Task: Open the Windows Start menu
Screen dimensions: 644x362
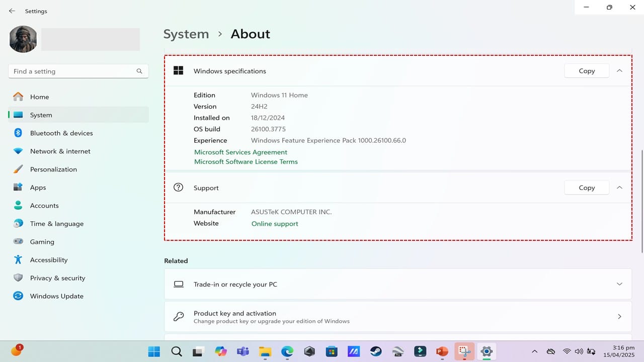Action: click(154, 351)
